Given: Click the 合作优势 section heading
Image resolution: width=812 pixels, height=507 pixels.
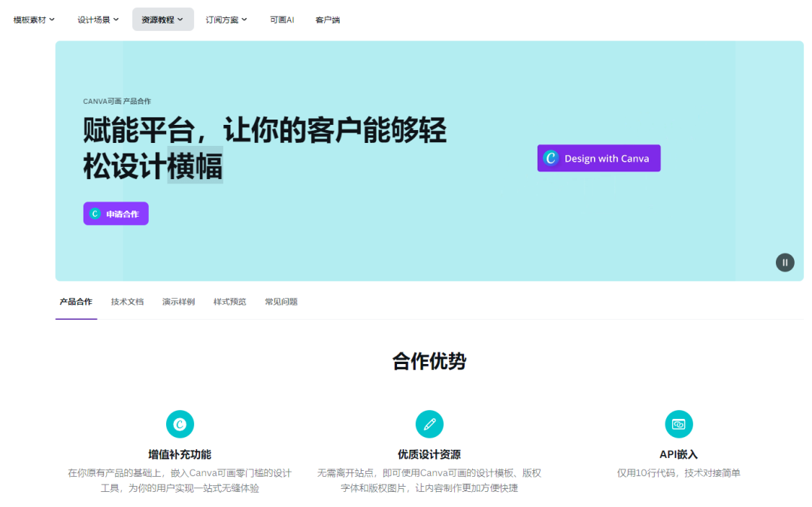Looking at the screenshot, I should coord(429,361).
